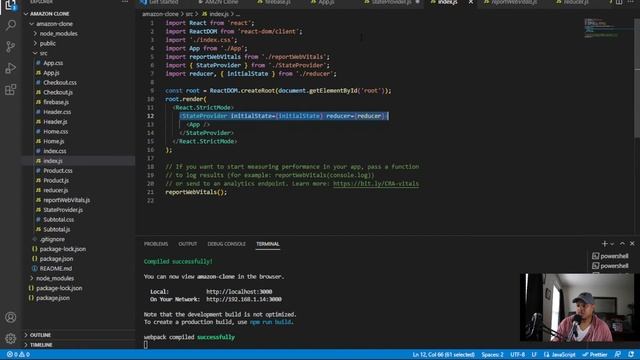
Task: Open App.css in the file tree
Action: (x=53, y=63)
